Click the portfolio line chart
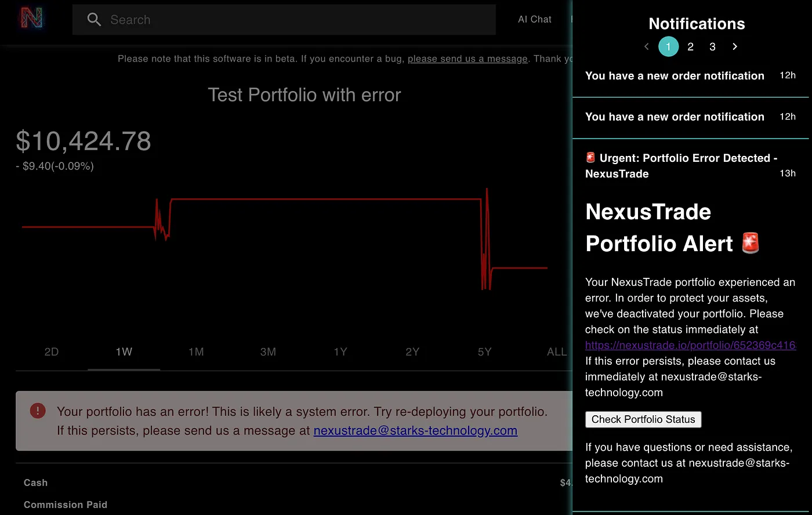The width and height of the screenshot is (812, 515). click(x=284, y=238)
